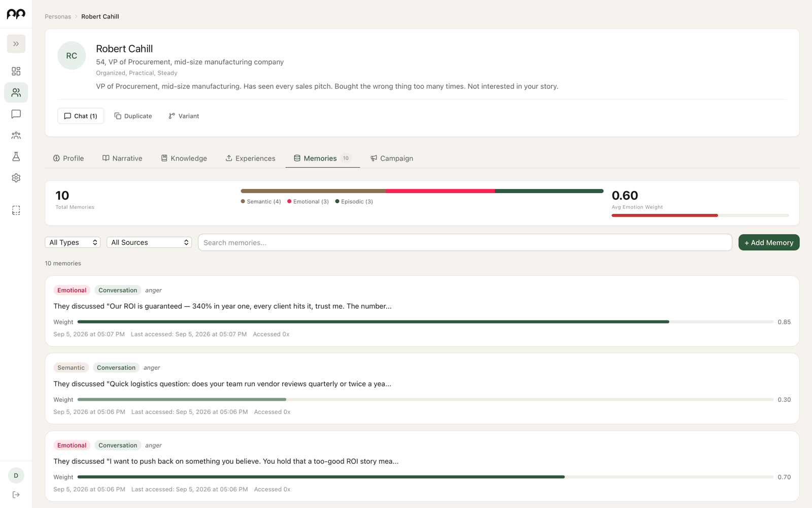The width and height of the screenshot is (812, 508).
Task: Switch to the Knowledge tab
Action: tap(184, 158)
